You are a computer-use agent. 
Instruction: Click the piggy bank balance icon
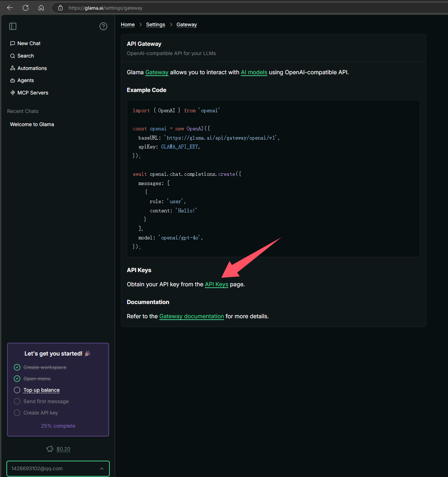[x=50, y=449]
